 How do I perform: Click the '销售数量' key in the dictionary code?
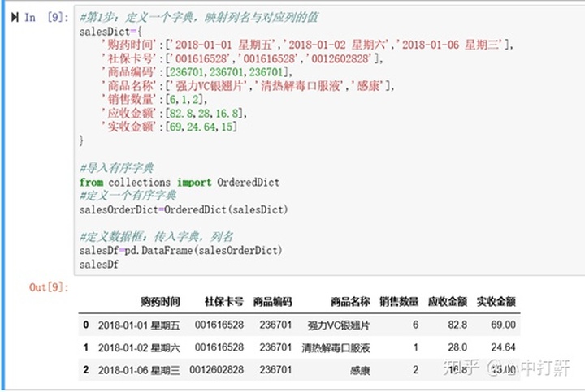click(x=129, y=99)
